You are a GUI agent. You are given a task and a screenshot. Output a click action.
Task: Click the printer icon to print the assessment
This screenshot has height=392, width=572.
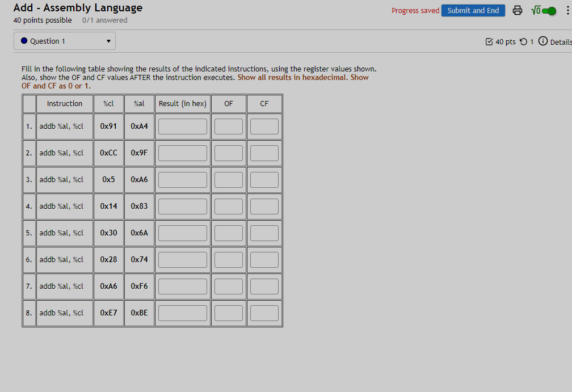518,10
